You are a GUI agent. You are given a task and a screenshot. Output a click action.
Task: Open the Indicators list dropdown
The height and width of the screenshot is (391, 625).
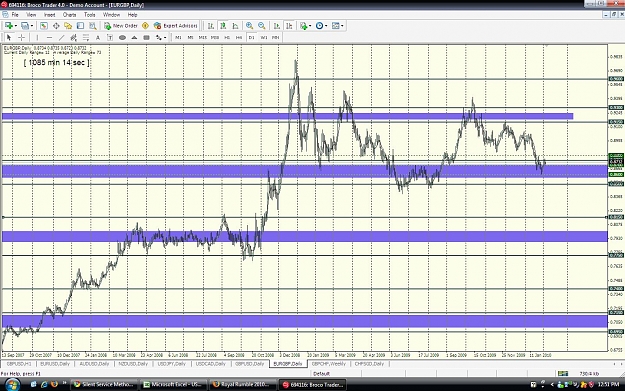(305, 26)
